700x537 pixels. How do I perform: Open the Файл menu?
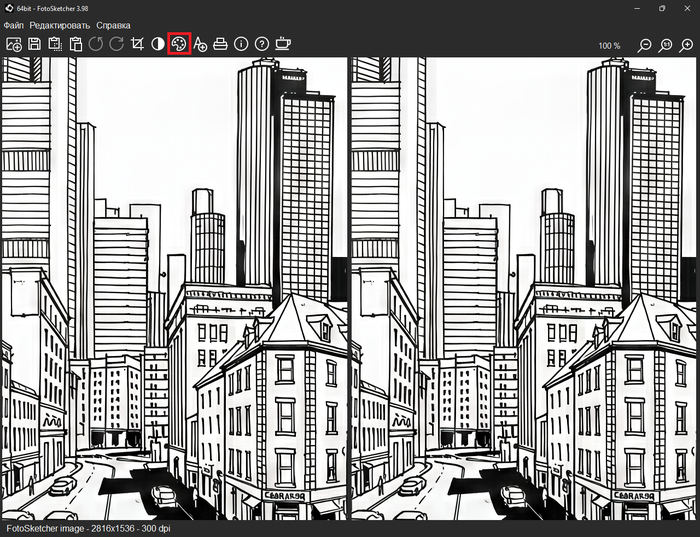(13, 25)
